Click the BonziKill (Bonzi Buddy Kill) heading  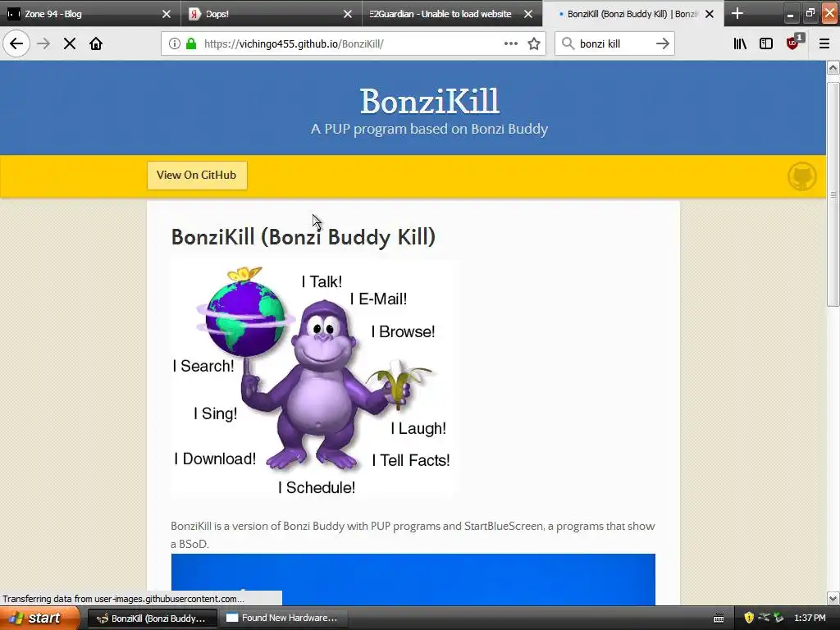click(304, 237)
